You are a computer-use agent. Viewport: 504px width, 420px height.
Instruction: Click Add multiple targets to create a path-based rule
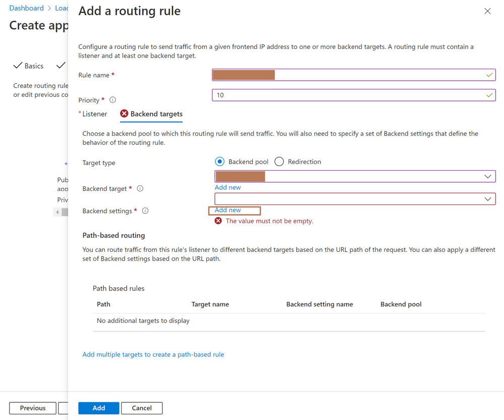(x=153, y=354)
